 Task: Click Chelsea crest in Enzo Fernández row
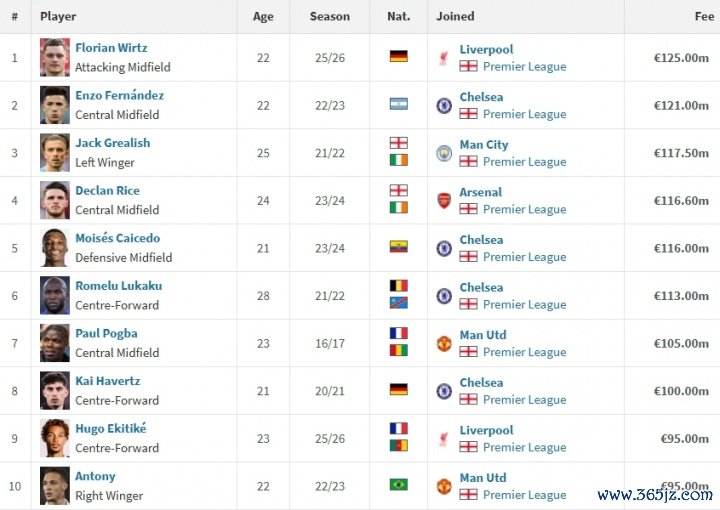(444, 105)
